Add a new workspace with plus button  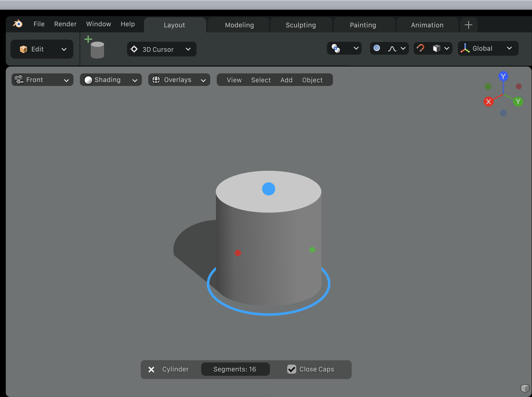[468, 25]
